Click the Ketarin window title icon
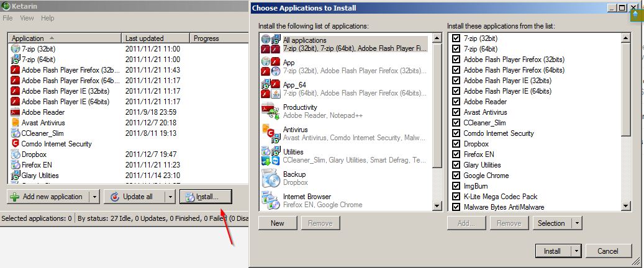Screen dimensions: 644x268 click(x=6, y=6)
